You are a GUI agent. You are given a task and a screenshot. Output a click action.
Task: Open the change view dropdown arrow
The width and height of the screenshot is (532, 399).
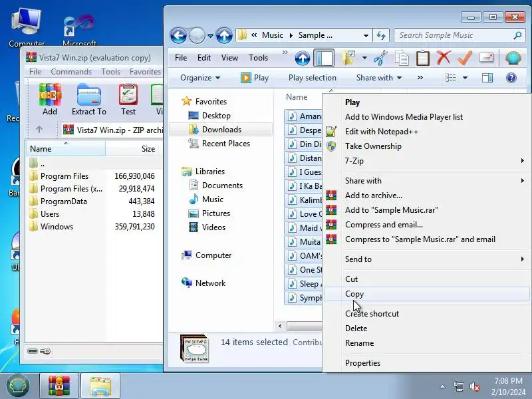click(x=465, y=78)
